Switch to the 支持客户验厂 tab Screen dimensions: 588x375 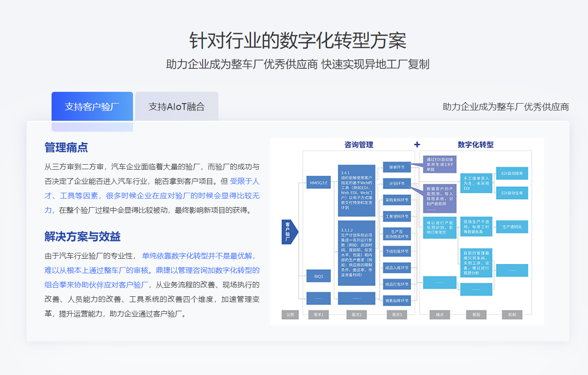[x=92, y=107]
